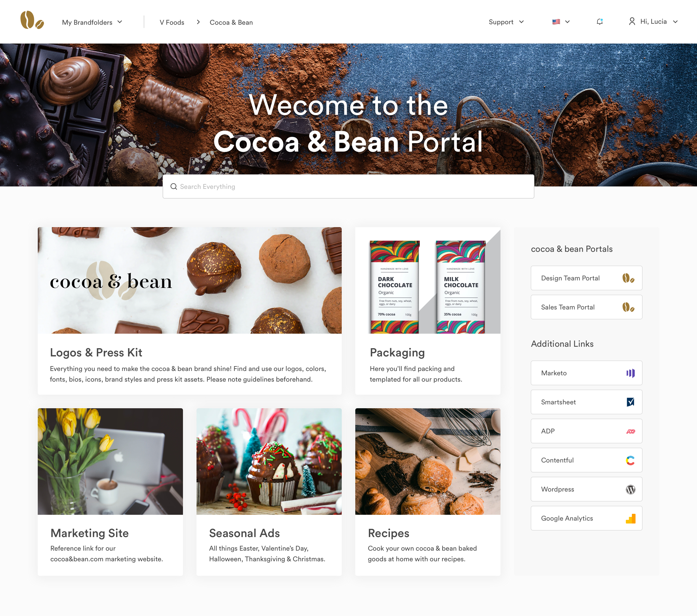
Task: Click the notifications bell icon
Action: coord(599,22)
